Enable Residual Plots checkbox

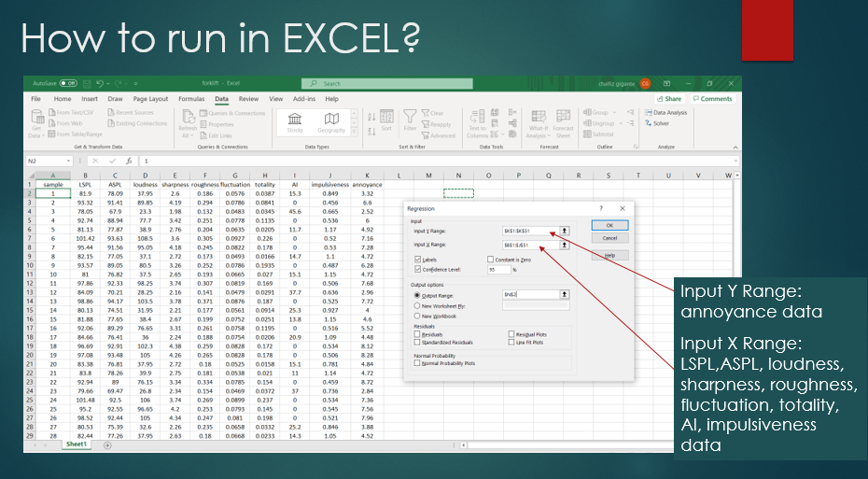pos(511,334)
